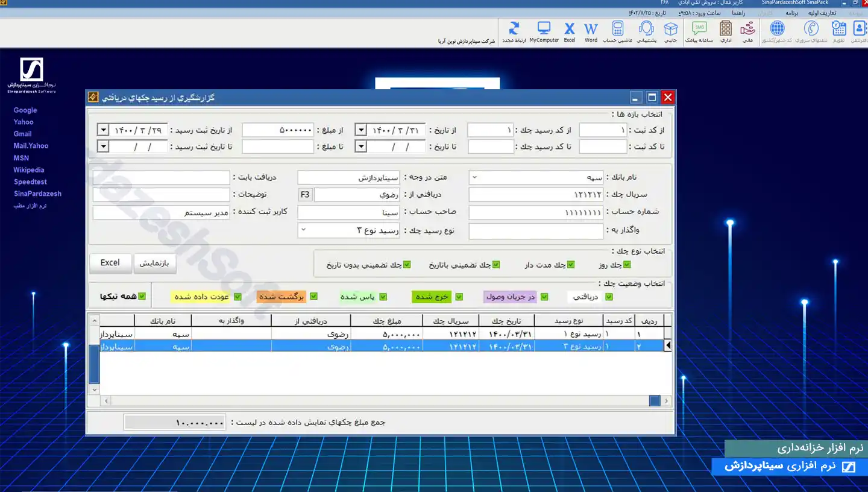This screenshot has width=868, height=492.
Task: Uncheck the پاس شده status checkbox
Action: click(x=383, y=297)
